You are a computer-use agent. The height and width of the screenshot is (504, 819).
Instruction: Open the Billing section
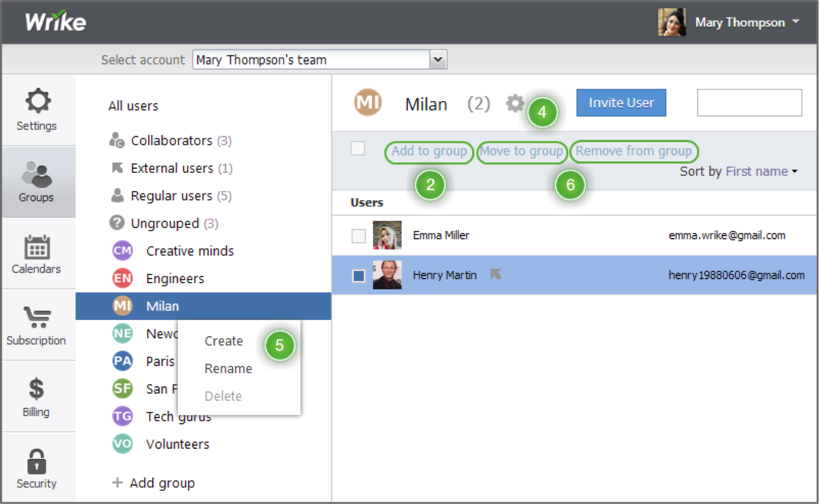pyautogui.click(x=35, y=396)
